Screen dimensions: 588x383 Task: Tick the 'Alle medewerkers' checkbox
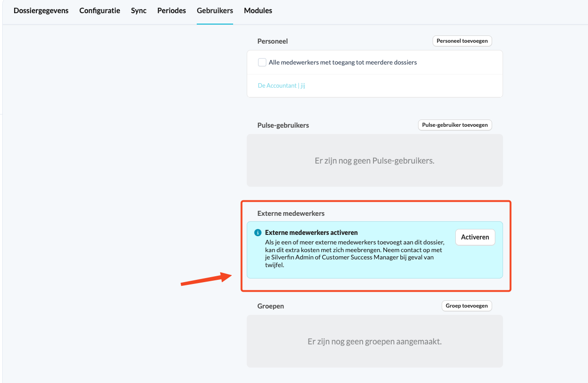point(262,62)
